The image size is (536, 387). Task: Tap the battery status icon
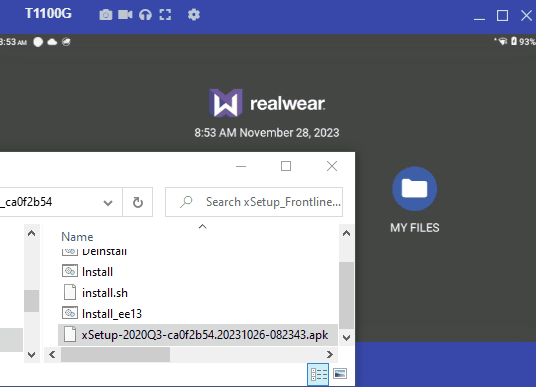514,41
